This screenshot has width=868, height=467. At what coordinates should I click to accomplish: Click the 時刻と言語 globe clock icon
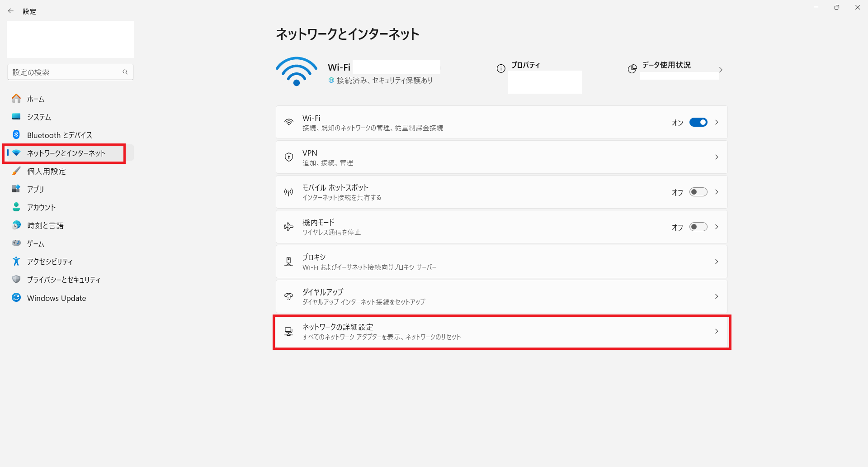pyautogui.click(x=16, y=225)
